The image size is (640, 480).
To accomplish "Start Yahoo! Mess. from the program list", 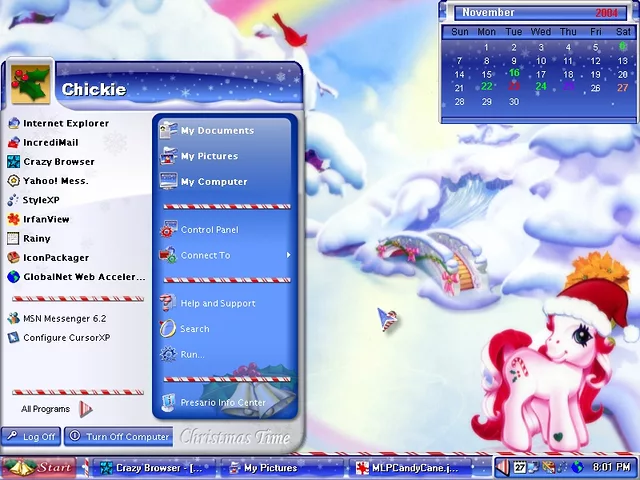I will [48, 181].
